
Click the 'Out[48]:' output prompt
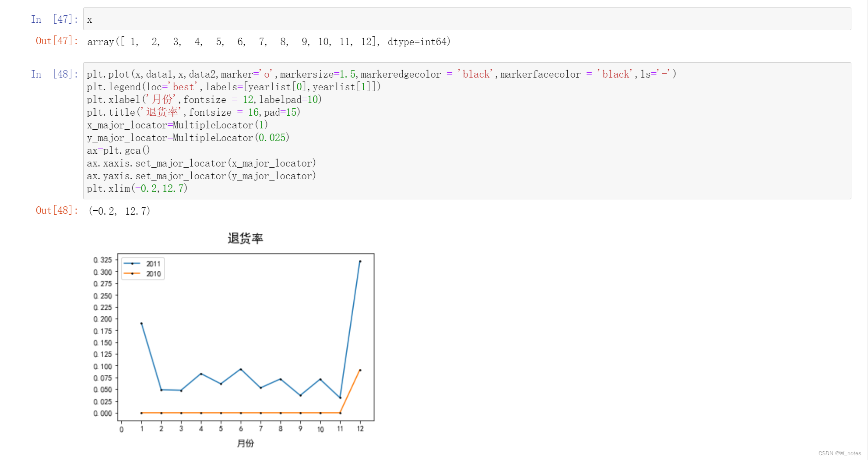coord(57,211)
